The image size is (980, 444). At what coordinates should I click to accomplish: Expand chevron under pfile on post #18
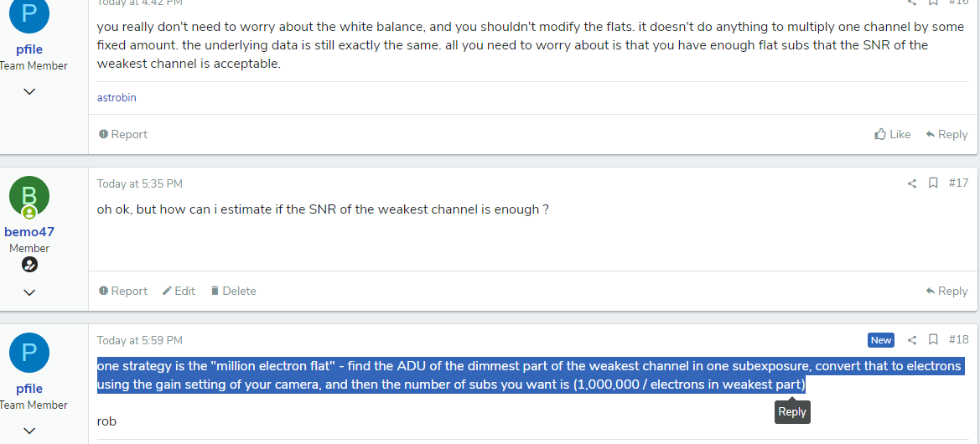pos(29,431)
